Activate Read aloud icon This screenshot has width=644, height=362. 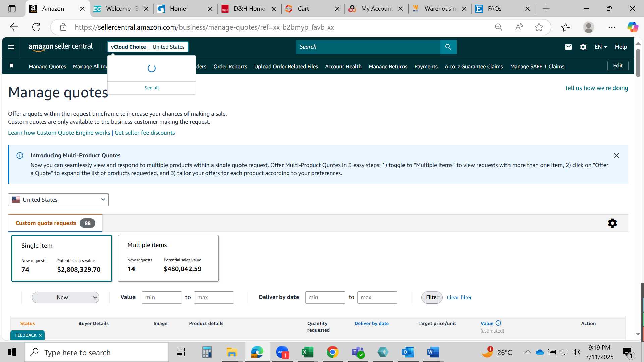point(519,27)
